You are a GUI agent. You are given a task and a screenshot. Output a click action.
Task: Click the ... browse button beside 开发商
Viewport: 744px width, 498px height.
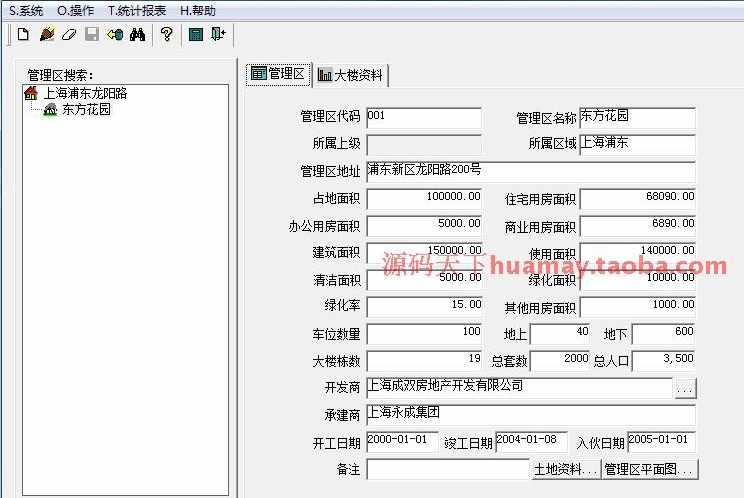tap(685, 388)
